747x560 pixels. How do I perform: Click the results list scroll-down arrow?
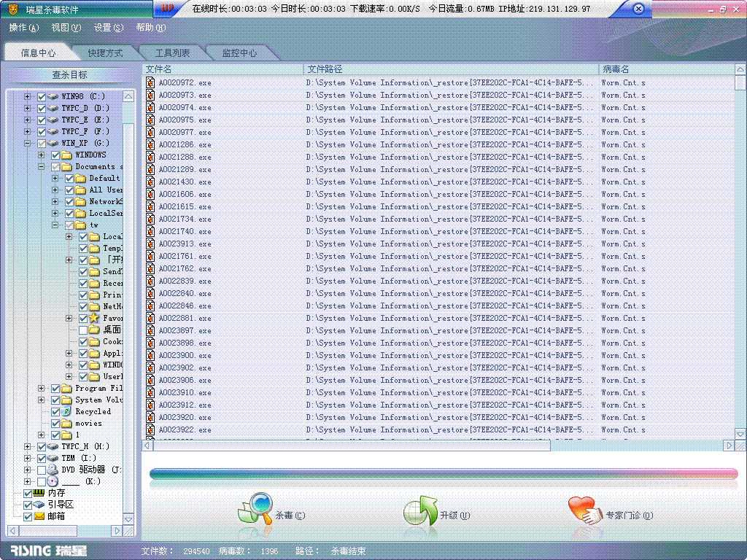click(x=740, y=434)
